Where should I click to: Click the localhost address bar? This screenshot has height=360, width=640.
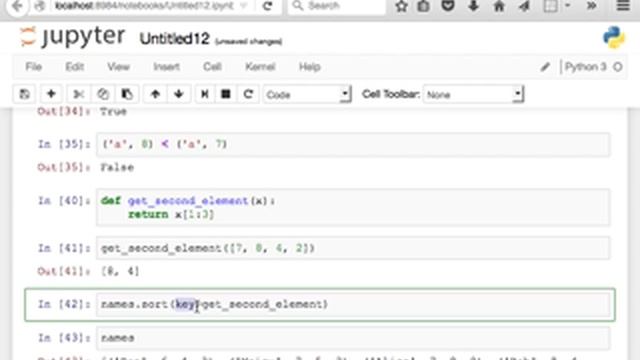click(145, 6)
